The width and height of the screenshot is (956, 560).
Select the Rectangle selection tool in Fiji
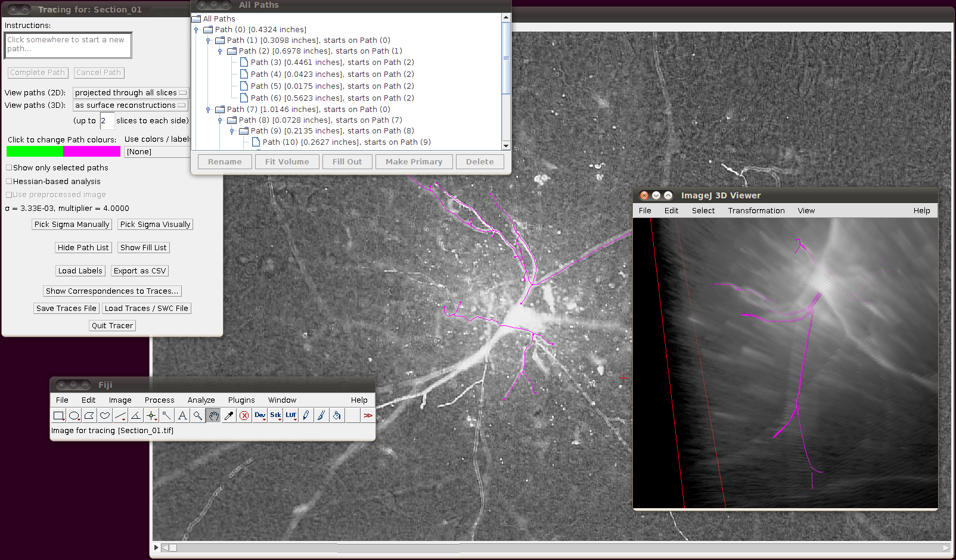click(59, 416)
